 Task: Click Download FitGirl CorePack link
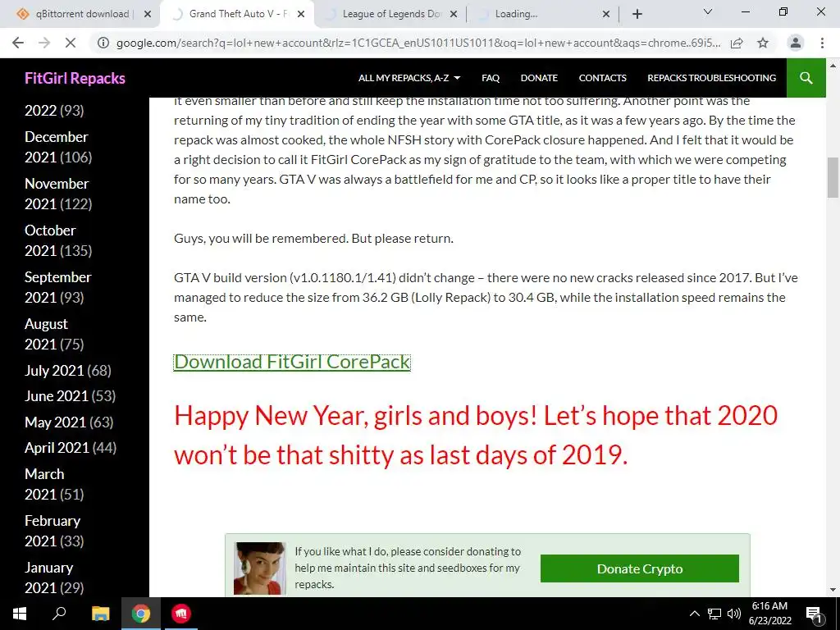pyautogui.click(x=292, y=362)
